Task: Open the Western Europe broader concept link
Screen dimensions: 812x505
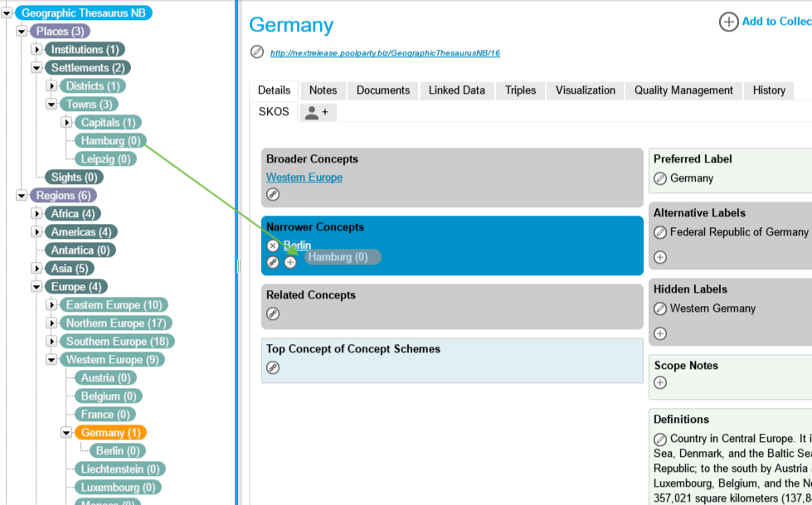Action: pos(304,177)
